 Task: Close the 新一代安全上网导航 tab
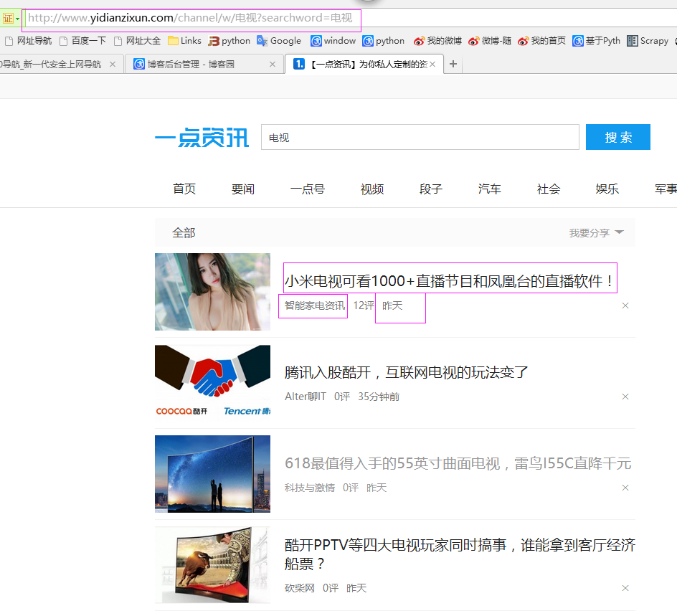tap(113, 65)
